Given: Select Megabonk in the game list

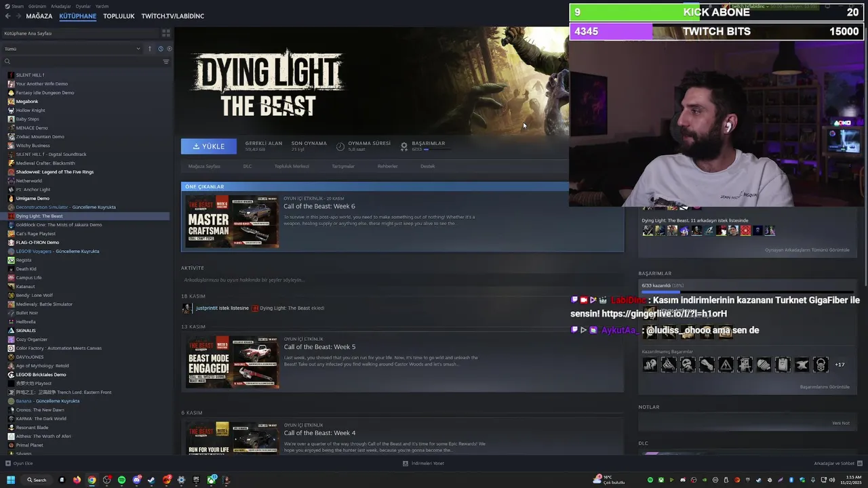Looking at the screenshot, I should pos(27,102).
